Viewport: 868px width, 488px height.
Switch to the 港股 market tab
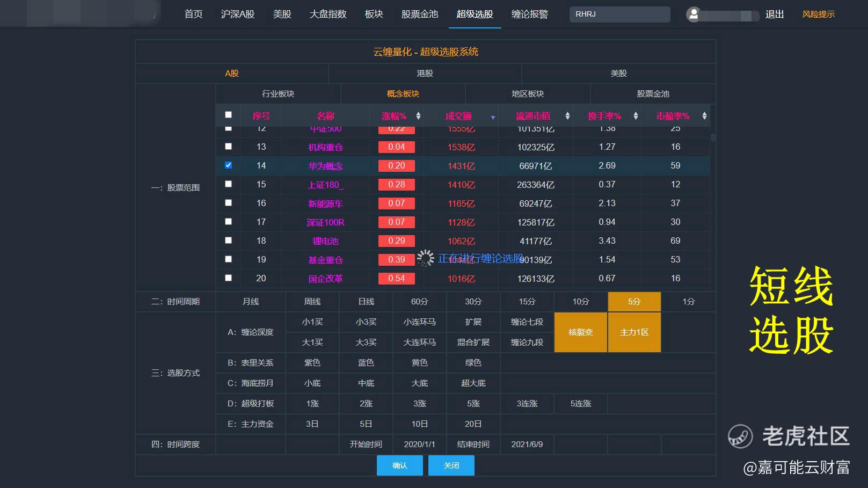pyautogui.click(x=425, y=74)
